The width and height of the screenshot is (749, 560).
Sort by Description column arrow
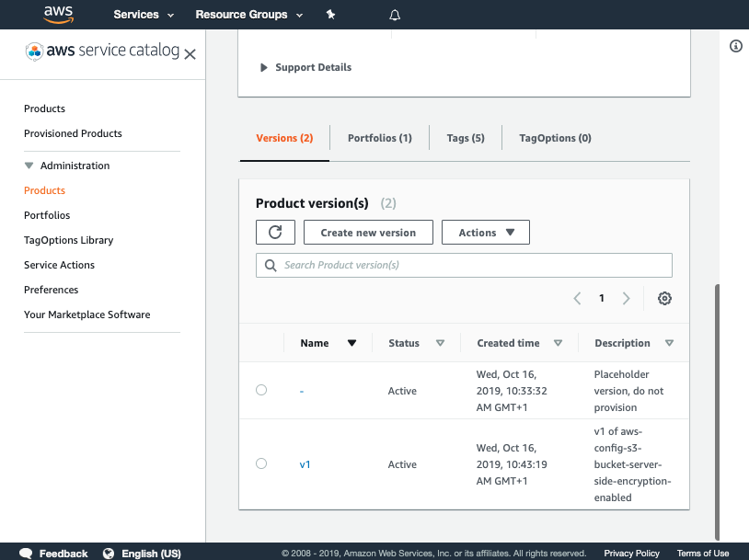669,343
